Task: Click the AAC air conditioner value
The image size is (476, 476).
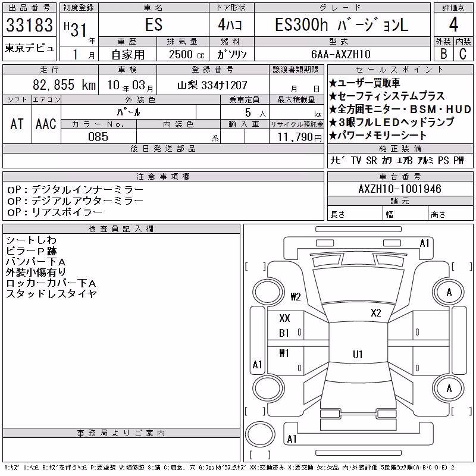Action: [46, 124]
